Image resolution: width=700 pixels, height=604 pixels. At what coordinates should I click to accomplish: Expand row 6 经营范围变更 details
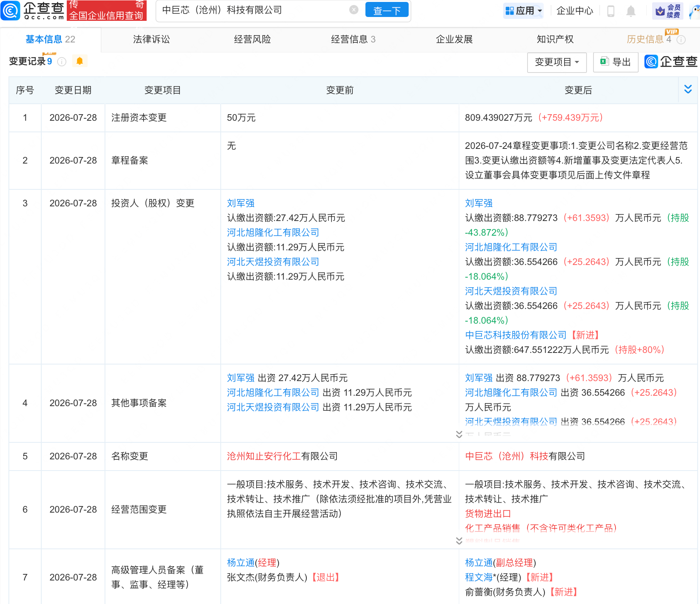pos(459,541)
